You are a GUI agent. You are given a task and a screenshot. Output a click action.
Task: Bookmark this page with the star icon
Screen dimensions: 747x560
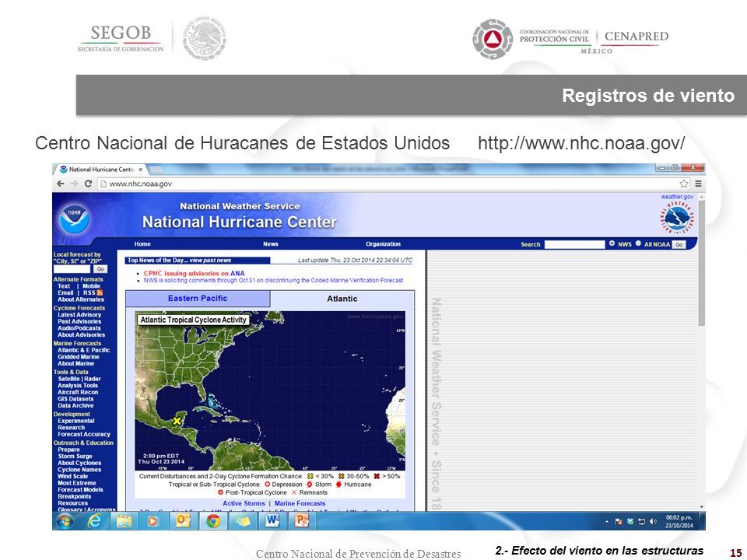684,184
